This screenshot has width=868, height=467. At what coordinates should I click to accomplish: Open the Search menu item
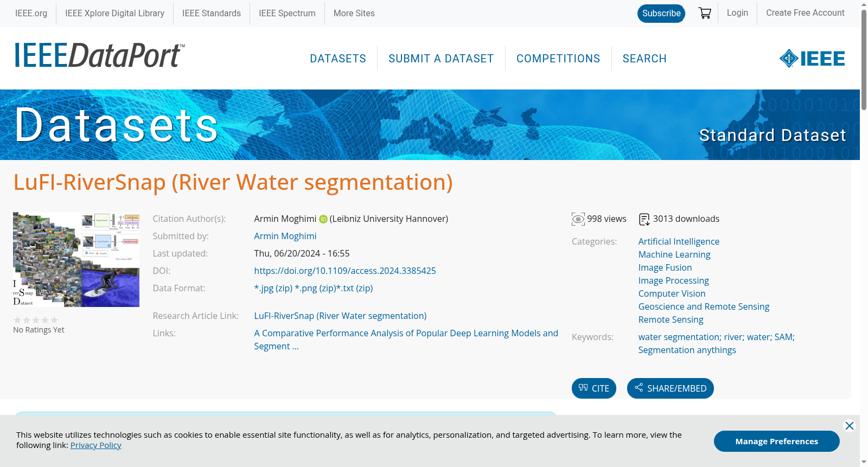point(644,59)
